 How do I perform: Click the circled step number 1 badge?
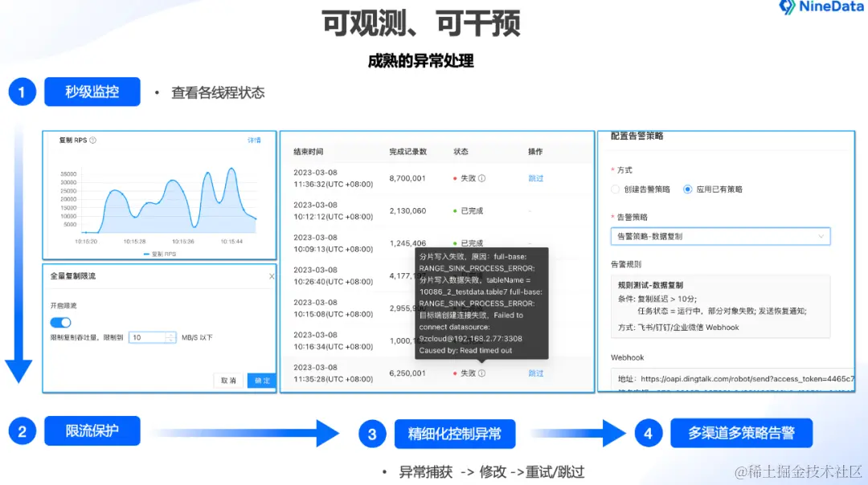[22, 91]
